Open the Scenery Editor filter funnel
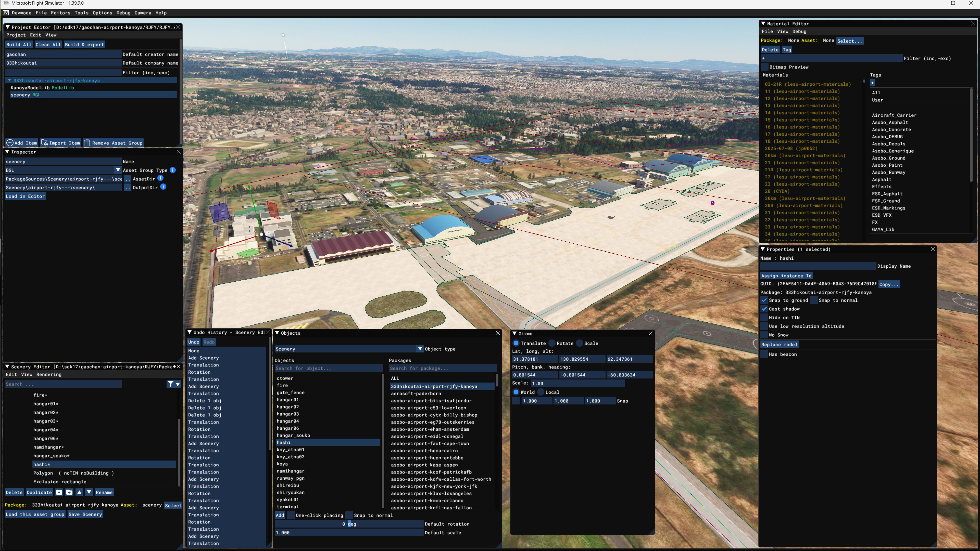This screenshot has width=980, height=551. (170, 384)
